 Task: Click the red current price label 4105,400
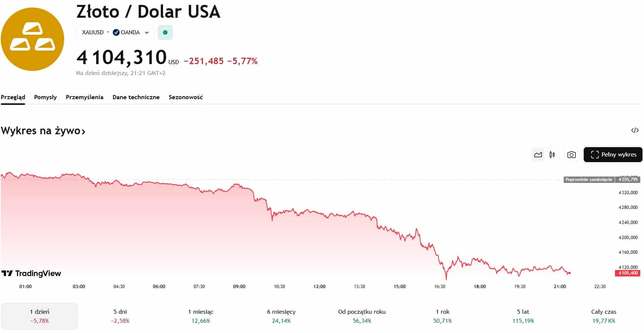628,273
